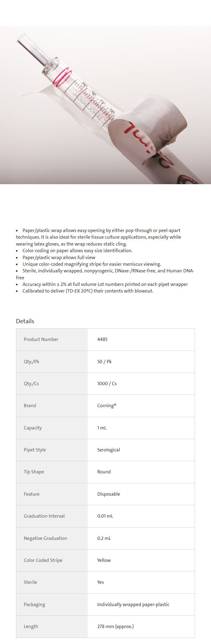
Task: Select the Graduation Interval label
Action: coord(44,516)
